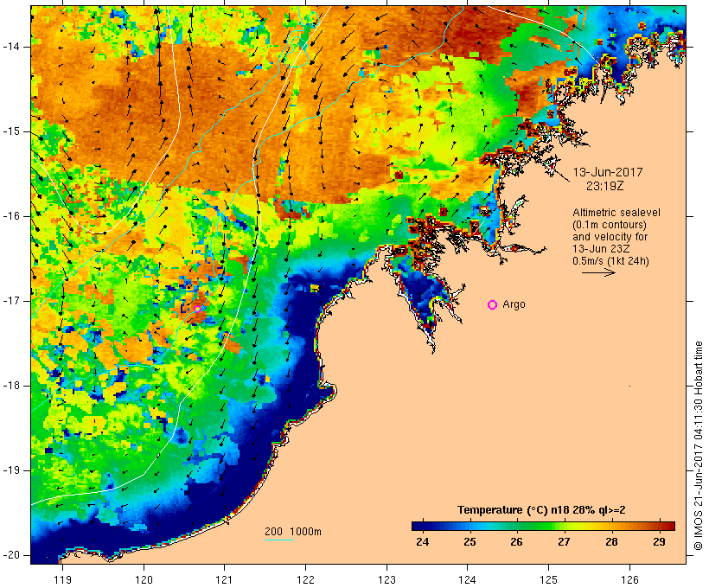Click longitude label 126

tap(629, 579)
